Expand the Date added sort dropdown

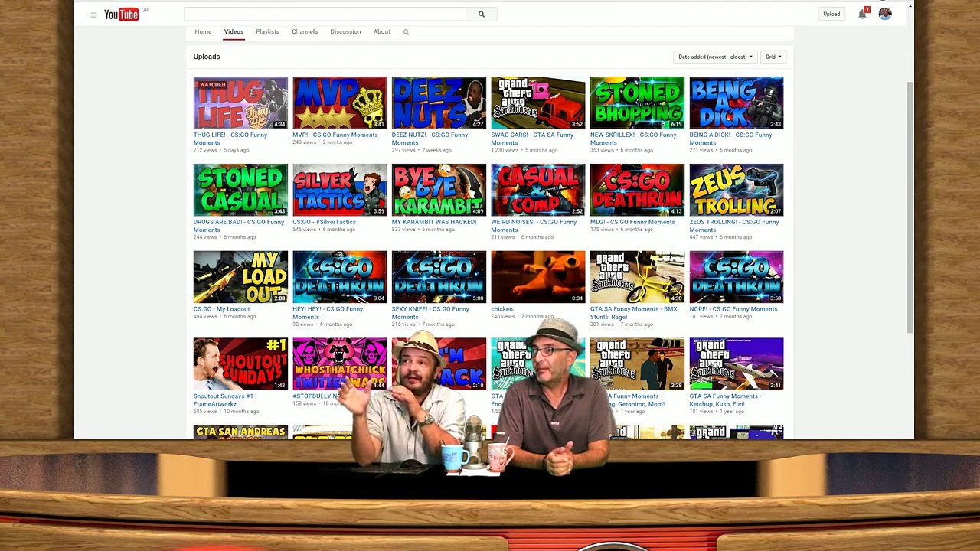click(715, 57)
